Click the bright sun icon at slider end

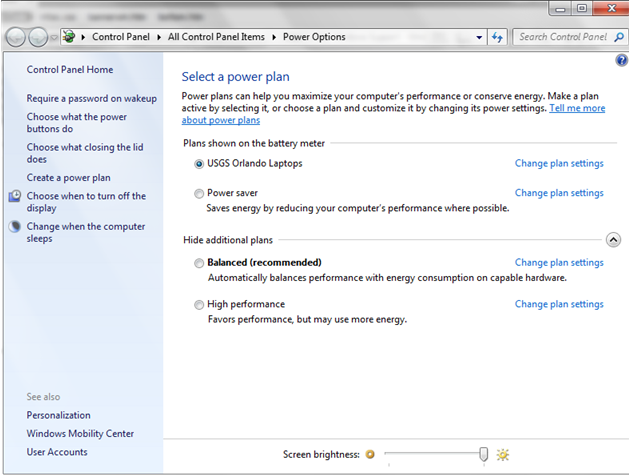(x=503, y=455)
